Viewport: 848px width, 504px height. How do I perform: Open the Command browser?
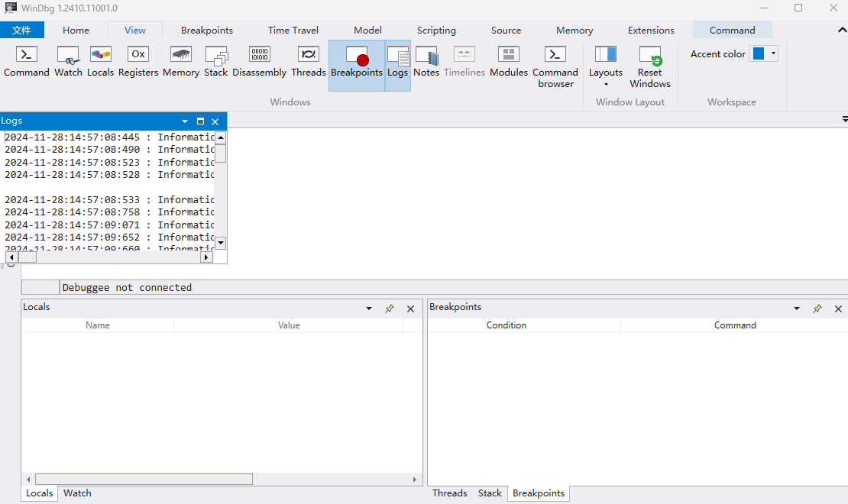pos(555,66)
